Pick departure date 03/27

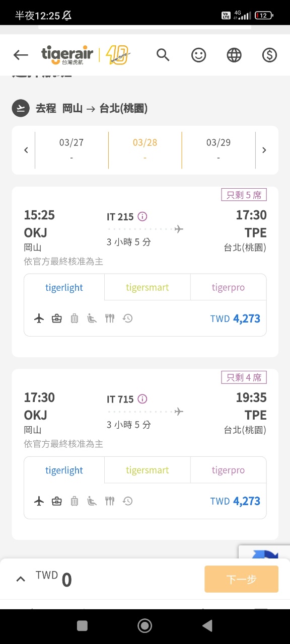(x=71, y=150)
